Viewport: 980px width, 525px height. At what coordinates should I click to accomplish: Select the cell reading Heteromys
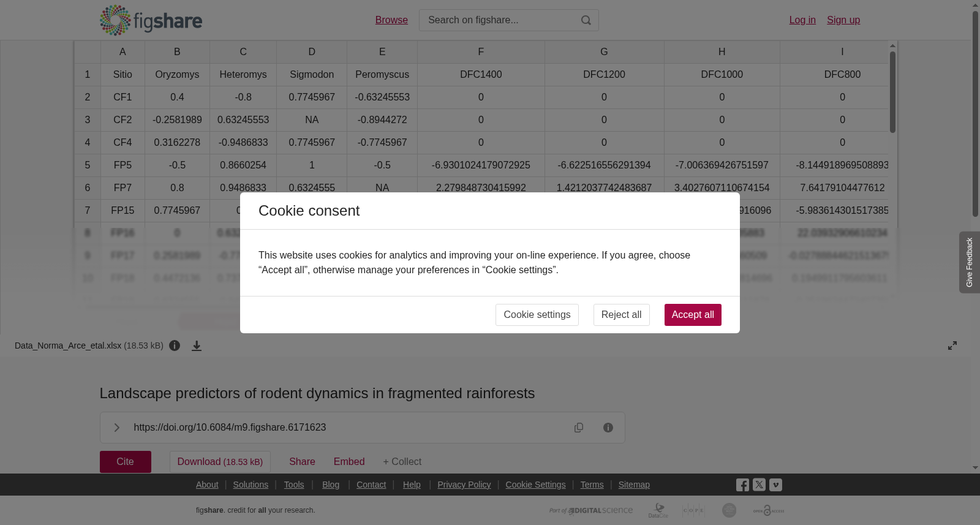tap(243, 75)
